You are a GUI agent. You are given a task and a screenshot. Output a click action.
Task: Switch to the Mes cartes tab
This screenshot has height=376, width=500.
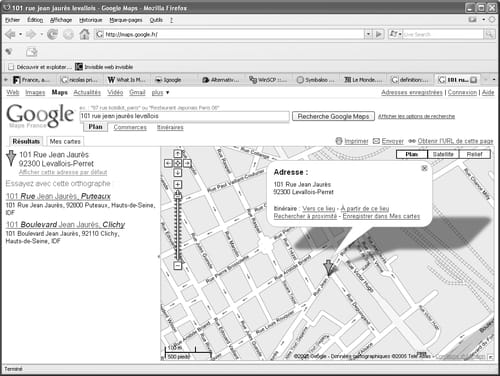[65, 141]
